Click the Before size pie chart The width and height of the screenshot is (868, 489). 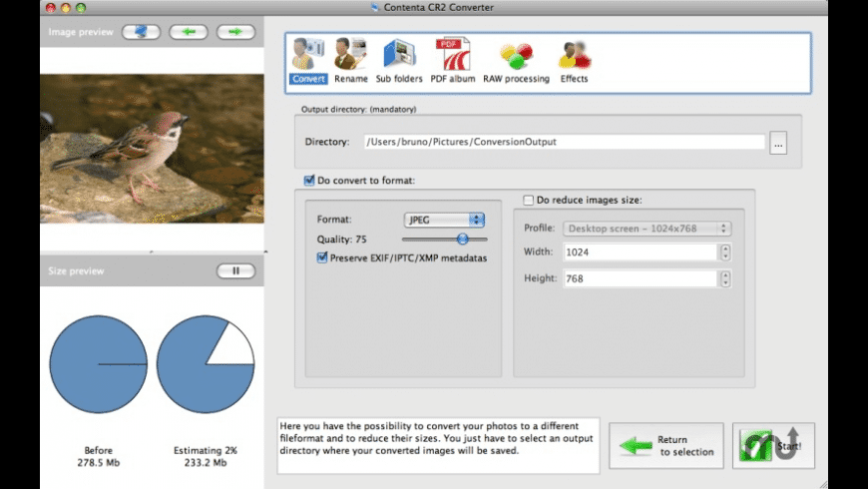99,364
